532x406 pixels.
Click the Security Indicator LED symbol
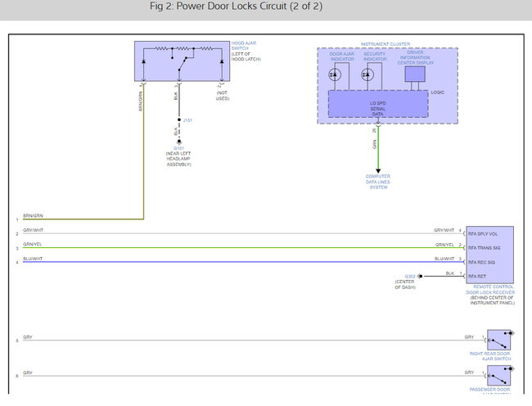(367, 74)
